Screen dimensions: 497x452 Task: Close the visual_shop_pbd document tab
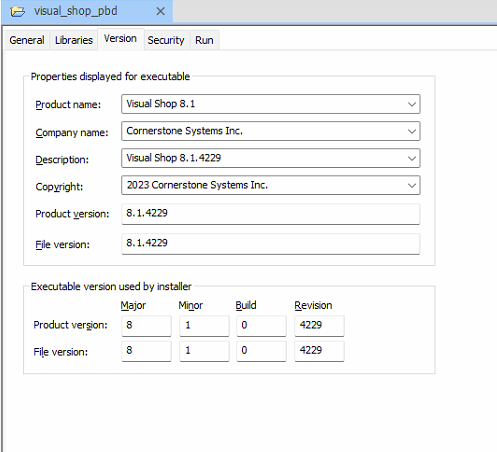[160, 11]
